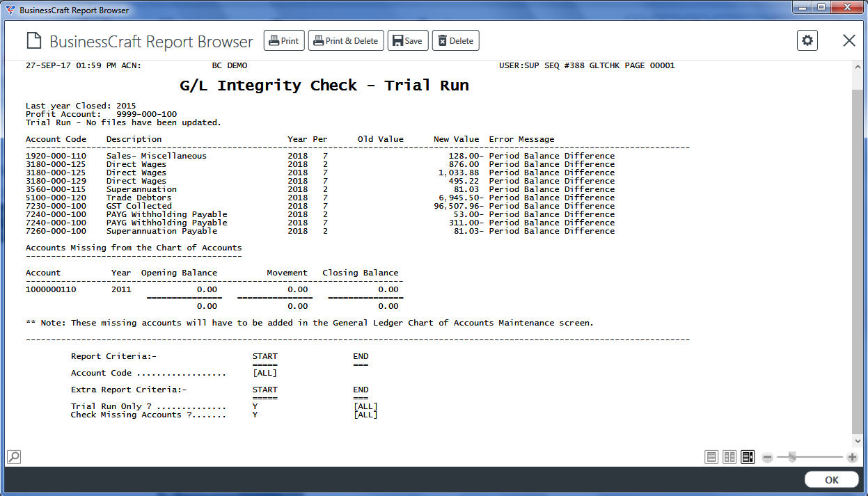868x496 pixels.
Task: Click the 'Trade Debtors' description
Action: point(139,198)
